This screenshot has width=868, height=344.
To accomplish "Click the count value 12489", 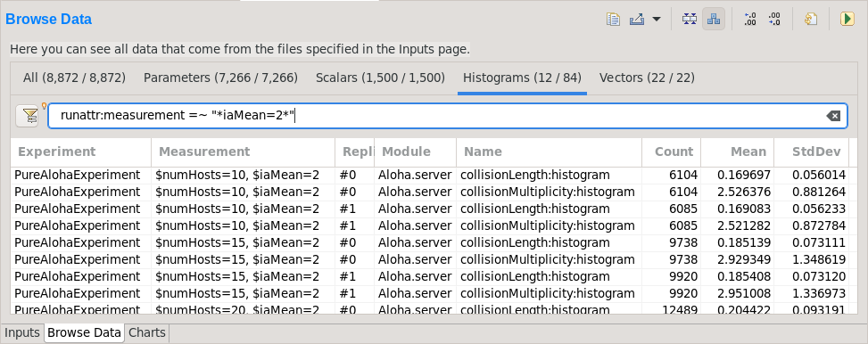I will point(680,310).
